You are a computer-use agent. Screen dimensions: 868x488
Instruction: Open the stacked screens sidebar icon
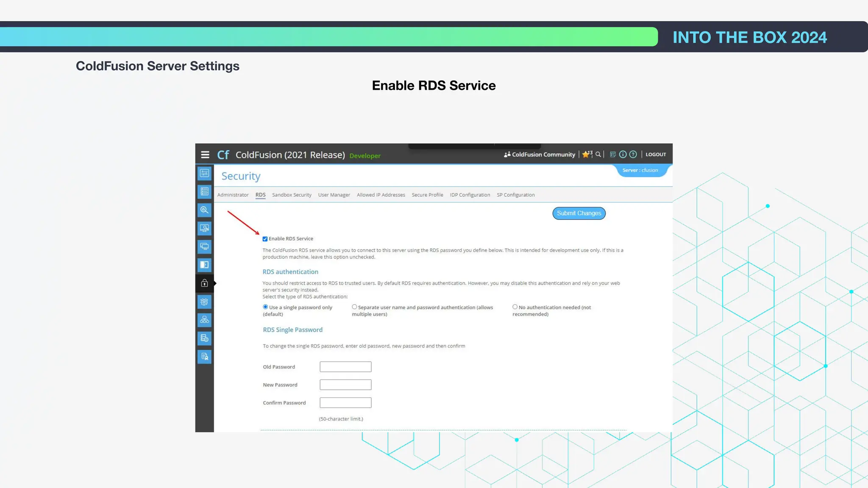[x=204, y=247]
